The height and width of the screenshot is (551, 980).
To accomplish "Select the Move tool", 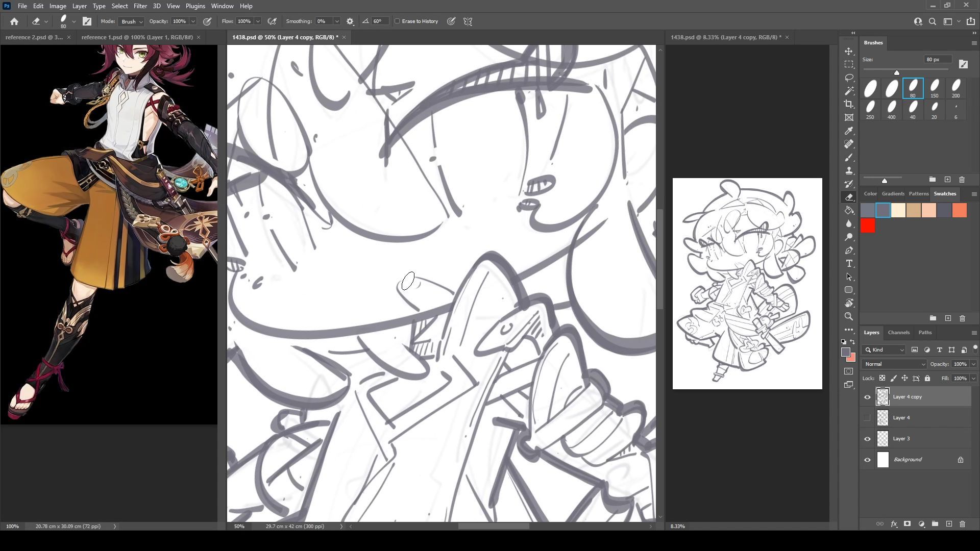I will click(849, 52).
